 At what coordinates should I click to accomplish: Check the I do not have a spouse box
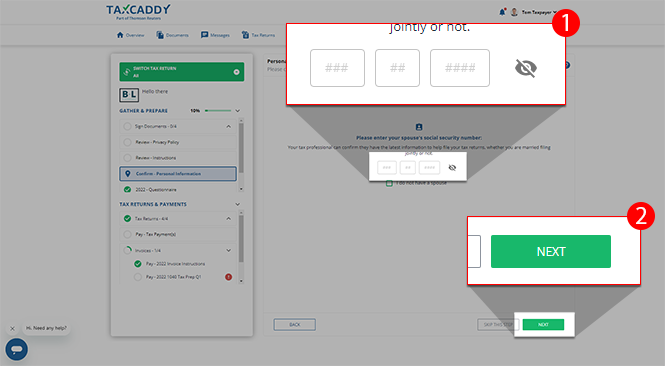(x=389, y=183)
